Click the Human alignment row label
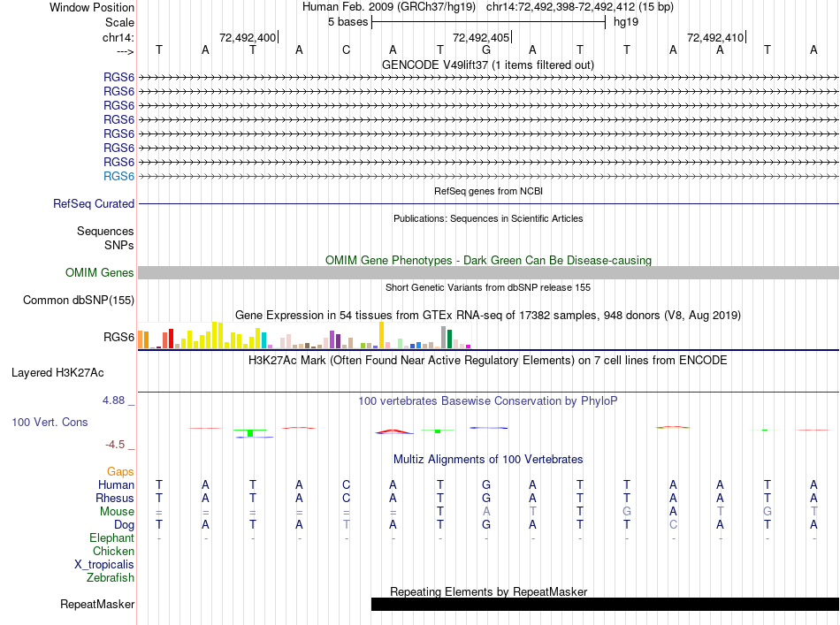Screen dimensions: 840x625 [x=116, y=484]
